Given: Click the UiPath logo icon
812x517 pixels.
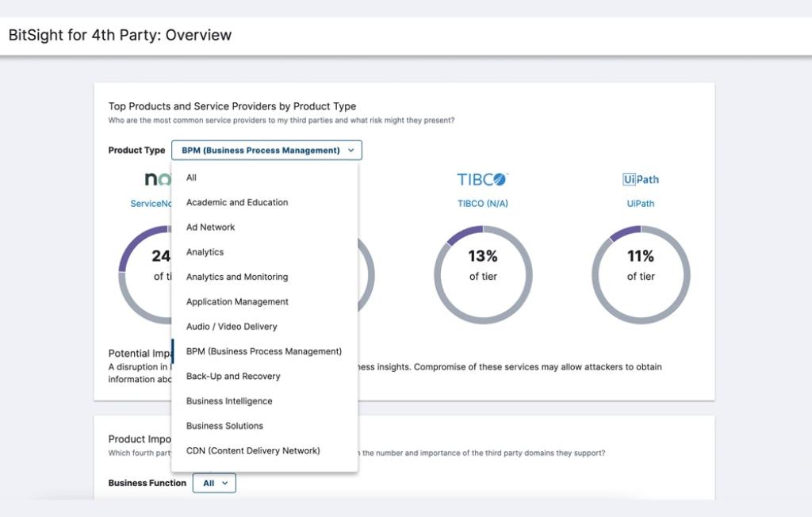Looking at the screenshot, I should click(x=640, y=179).
